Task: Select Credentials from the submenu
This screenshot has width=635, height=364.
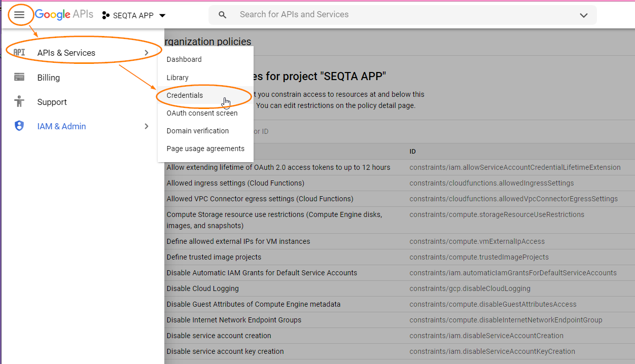Action: pyautogui.click(x=185, y=95)
